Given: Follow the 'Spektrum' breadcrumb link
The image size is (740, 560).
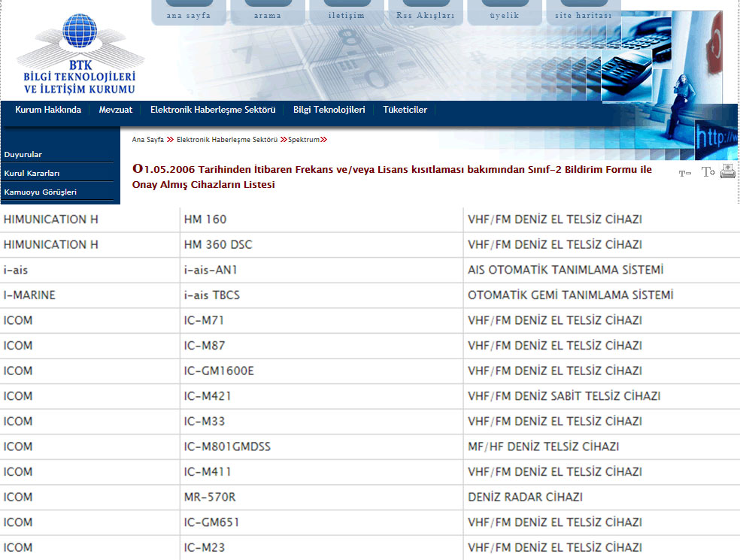Looking at the screenshot, I should (304, 140).
